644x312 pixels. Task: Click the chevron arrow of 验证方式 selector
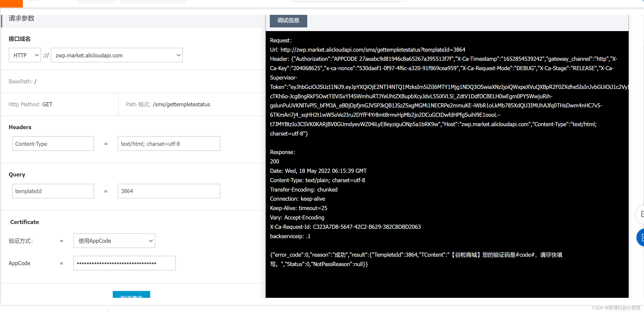[x=151, y=240]
